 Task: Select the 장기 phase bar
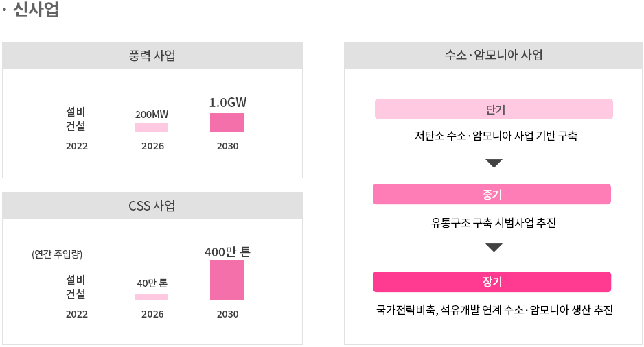492,282
